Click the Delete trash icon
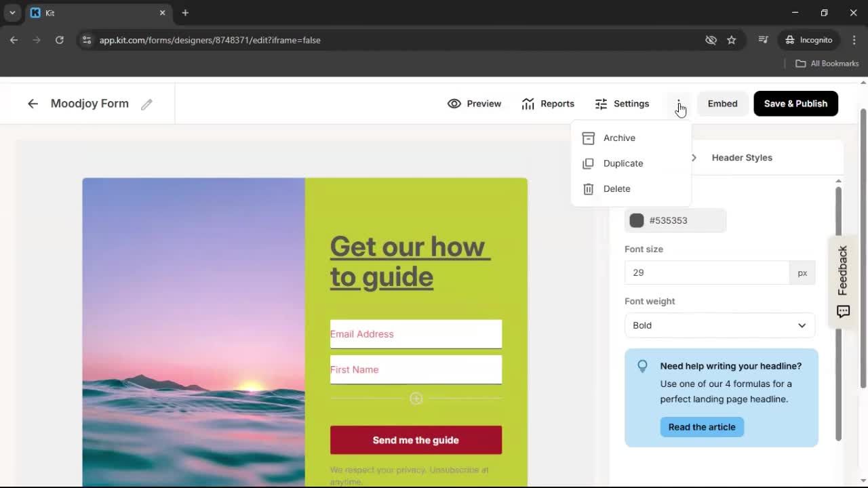This screenshot has height=488, width=868. tap(587, 188)
